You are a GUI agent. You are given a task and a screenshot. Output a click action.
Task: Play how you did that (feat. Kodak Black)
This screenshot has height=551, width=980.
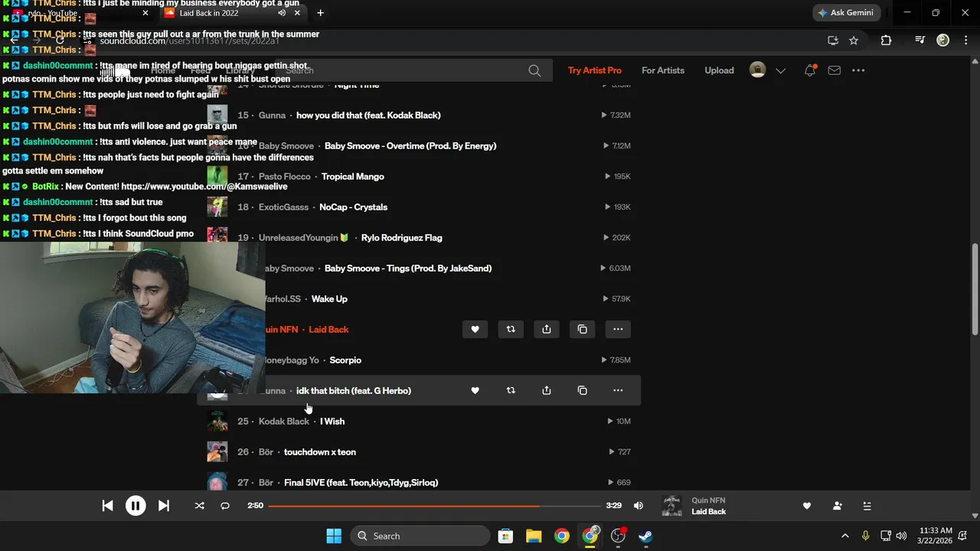click(x=368, y=115)
